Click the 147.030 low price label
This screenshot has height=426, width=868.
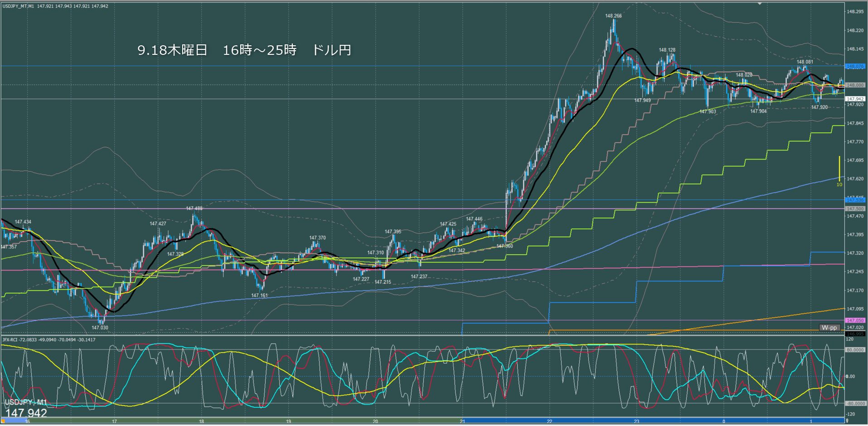(x=100, y=328)
